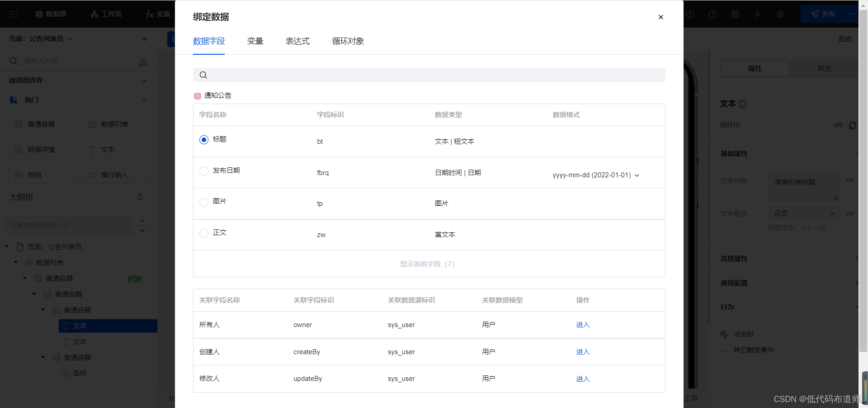Collapse the 热门 component group

(145, 100)
